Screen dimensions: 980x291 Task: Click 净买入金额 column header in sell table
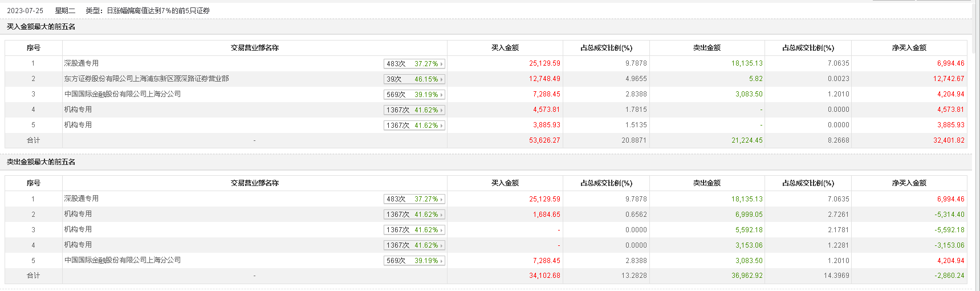pyautogui.click(x=909, y=183)
